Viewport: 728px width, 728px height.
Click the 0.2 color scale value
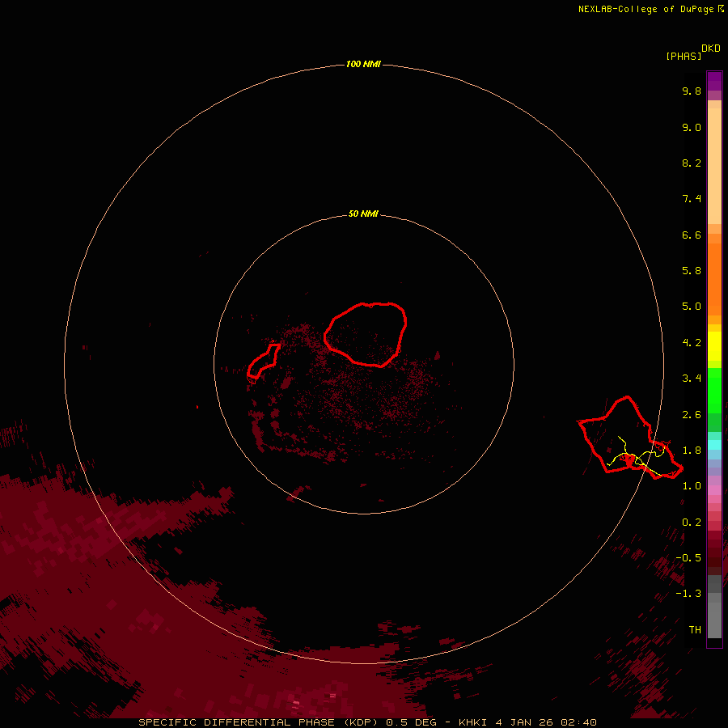point(692,523)
